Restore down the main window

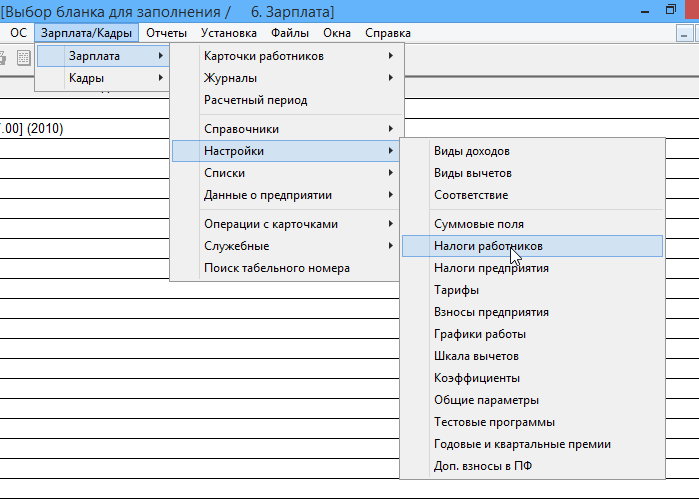(670, 10)
